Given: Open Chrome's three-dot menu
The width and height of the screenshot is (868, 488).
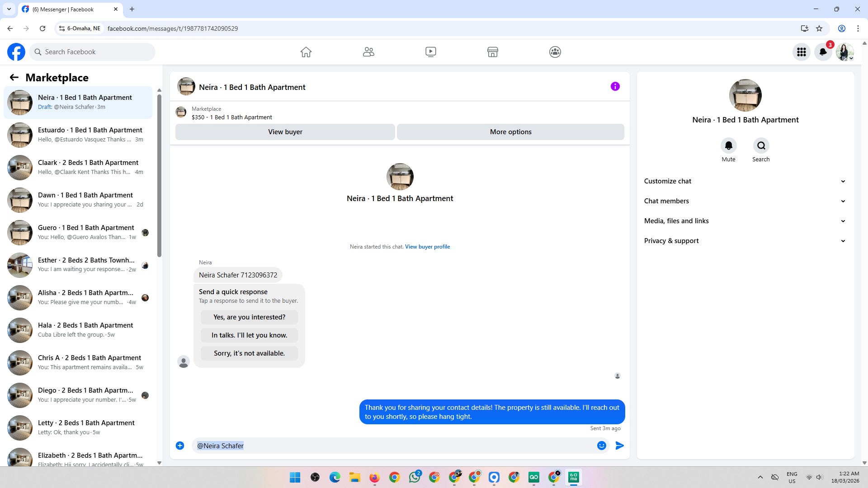Looking at the screenshot, I should coord(858,28).
